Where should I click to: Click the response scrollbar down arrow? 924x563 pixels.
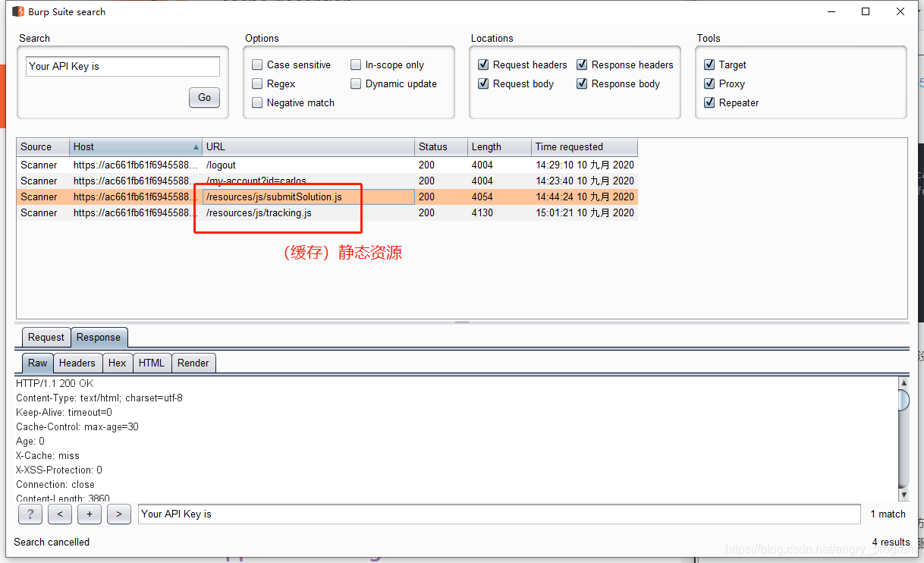(904, 495)
